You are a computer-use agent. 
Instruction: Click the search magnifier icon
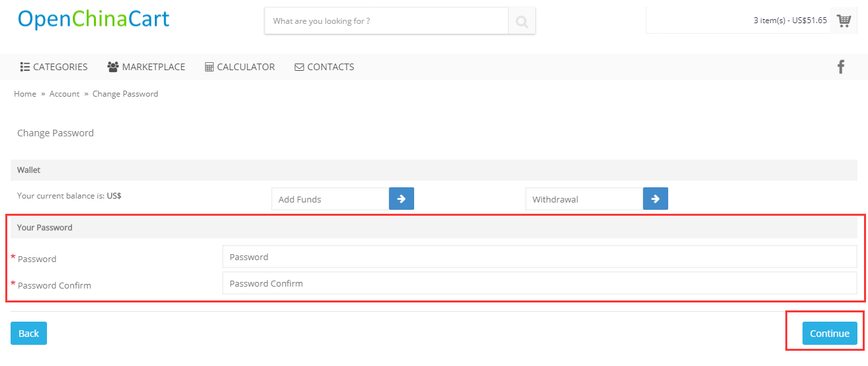(522, 21)
